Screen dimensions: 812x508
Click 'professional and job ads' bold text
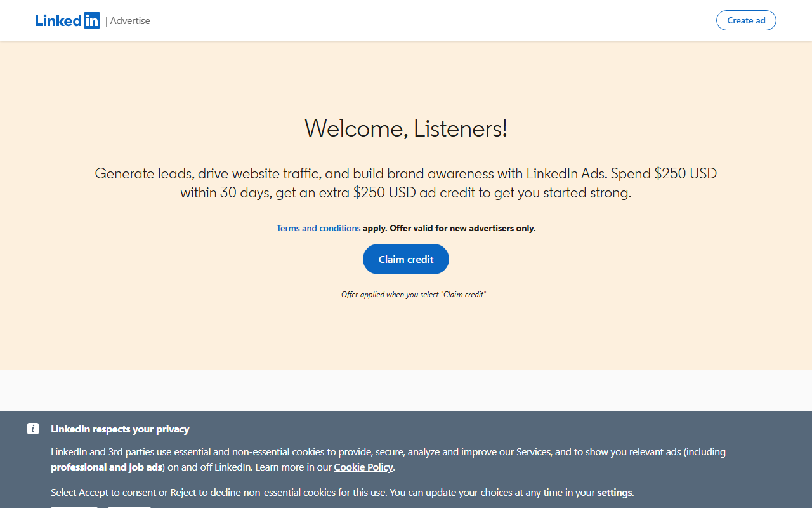tap(107, 467)
